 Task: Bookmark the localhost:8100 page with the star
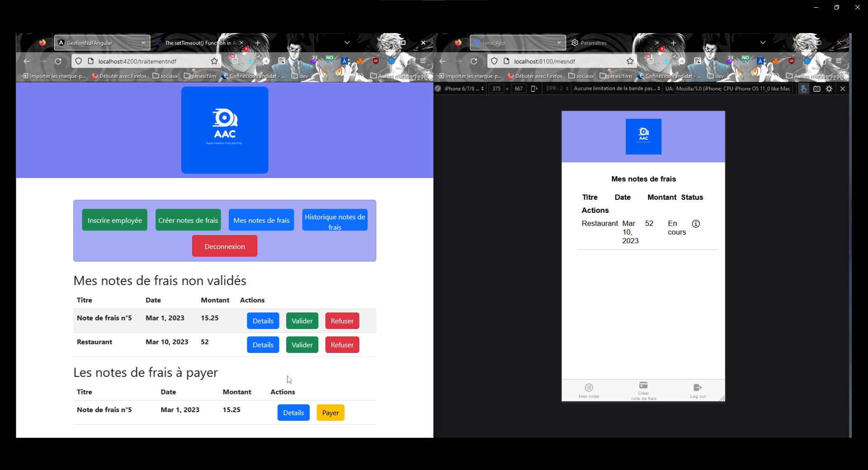(630, 61)
